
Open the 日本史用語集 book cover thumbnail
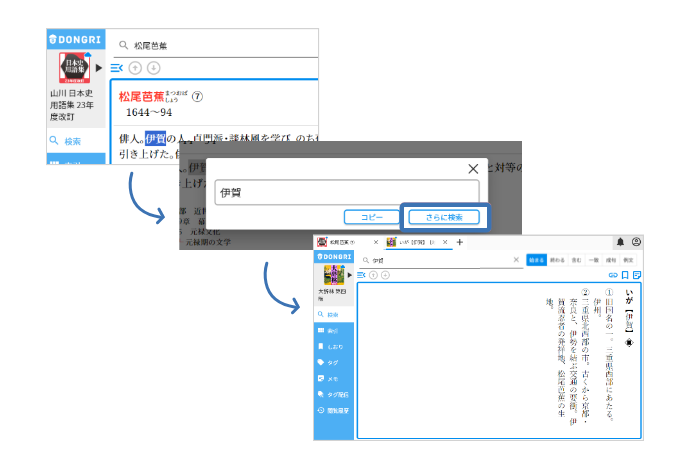click(75, 68)
